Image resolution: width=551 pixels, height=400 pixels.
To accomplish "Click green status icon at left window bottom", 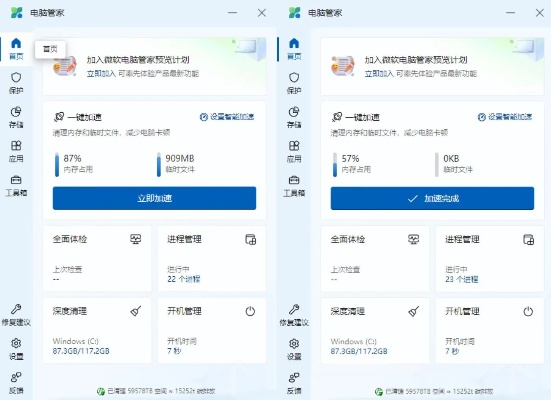I will [x=101, y=391].
